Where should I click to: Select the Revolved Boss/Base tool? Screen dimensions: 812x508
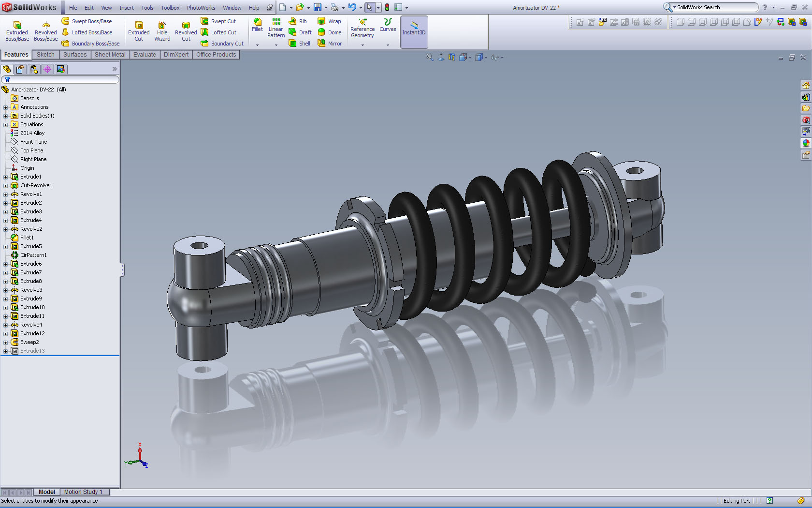45,31
